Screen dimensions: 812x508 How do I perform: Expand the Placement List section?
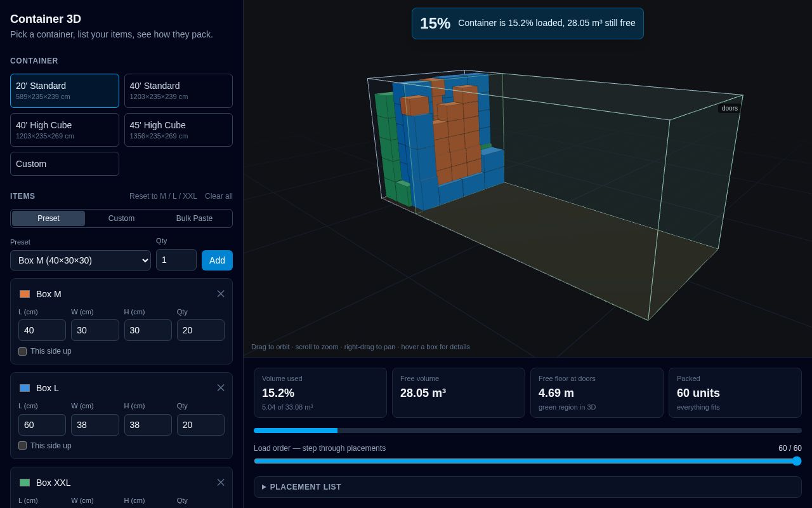[528, 487]
